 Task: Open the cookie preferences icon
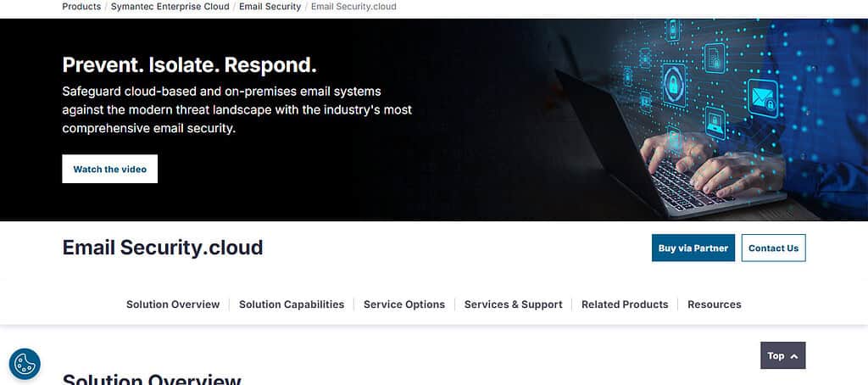(x=25, y=364)
